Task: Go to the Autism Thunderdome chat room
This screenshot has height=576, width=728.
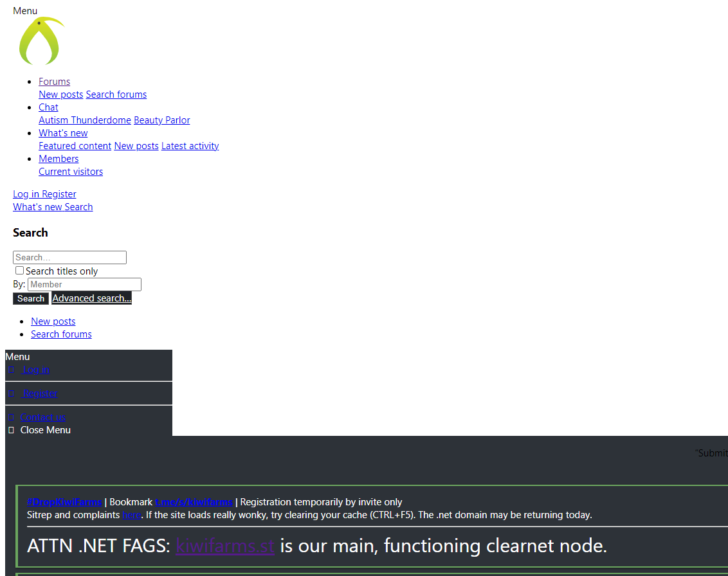Action: click(85, 120)
